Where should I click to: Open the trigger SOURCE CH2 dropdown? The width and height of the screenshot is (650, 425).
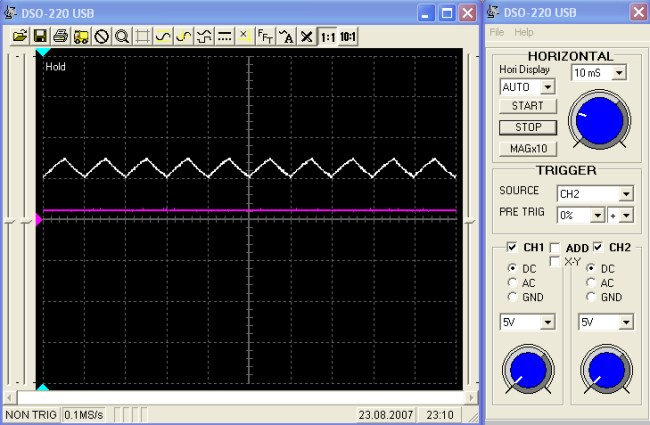(626, 194)
